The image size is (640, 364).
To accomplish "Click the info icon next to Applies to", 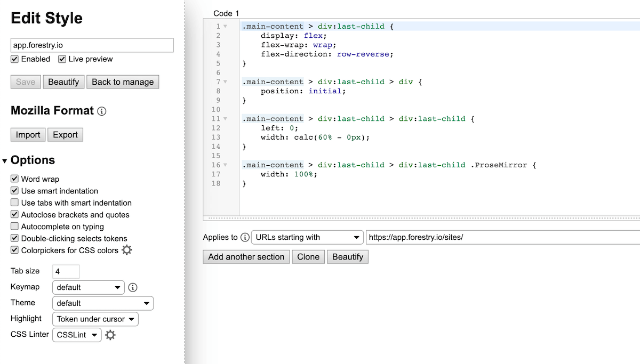I will pos(245,238).
